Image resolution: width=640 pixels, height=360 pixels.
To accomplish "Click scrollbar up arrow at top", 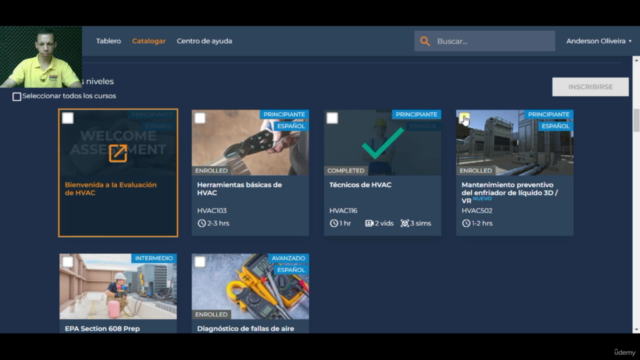I will point(636,60).
